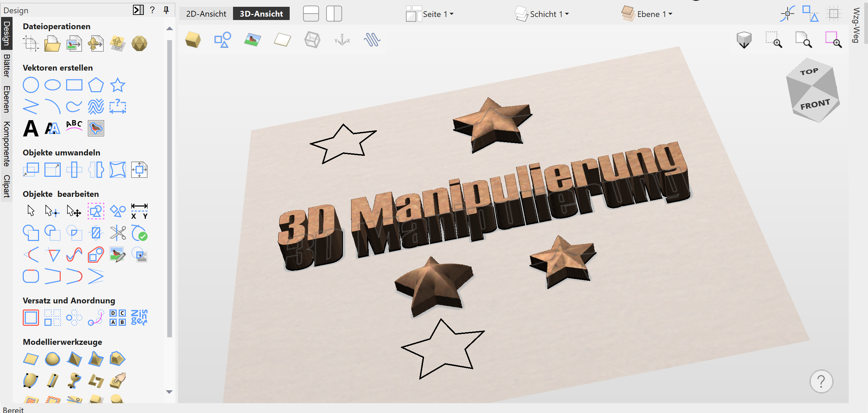Open the vector offset tool

pos(31,318)
